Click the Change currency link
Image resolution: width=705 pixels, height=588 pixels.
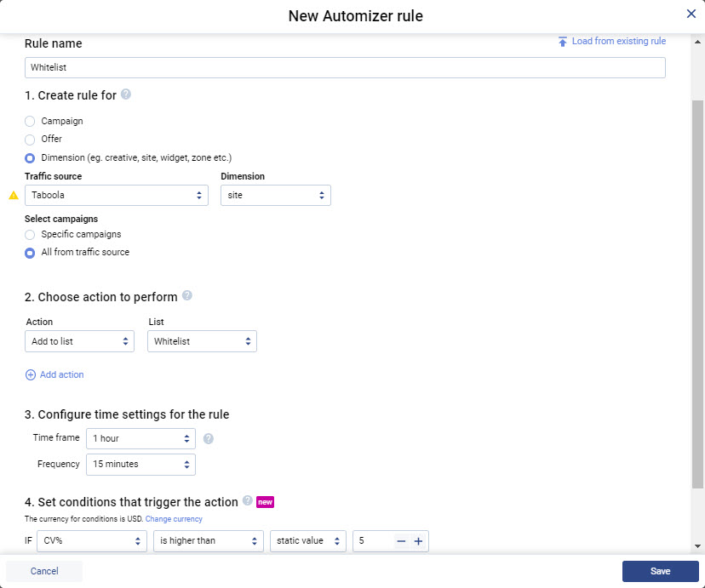[174, 519]
